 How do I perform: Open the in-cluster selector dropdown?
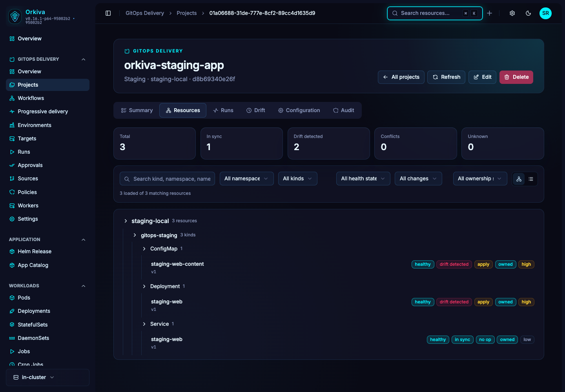click(x=47, y=377)
